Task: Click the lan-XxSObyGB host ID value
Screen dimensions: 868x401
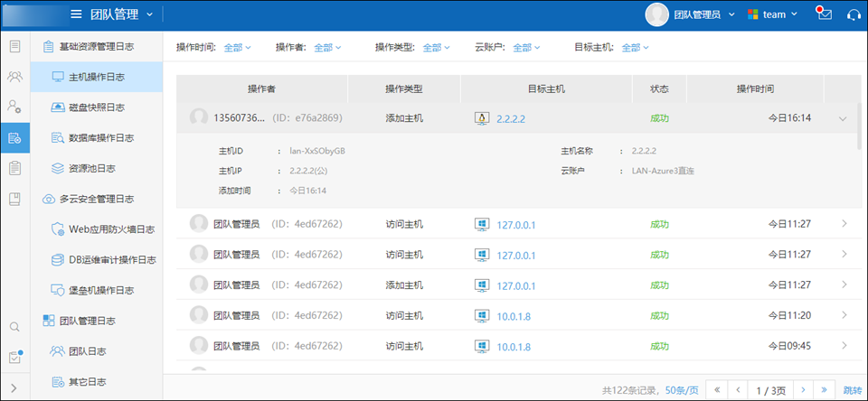Action: [317, 151]
